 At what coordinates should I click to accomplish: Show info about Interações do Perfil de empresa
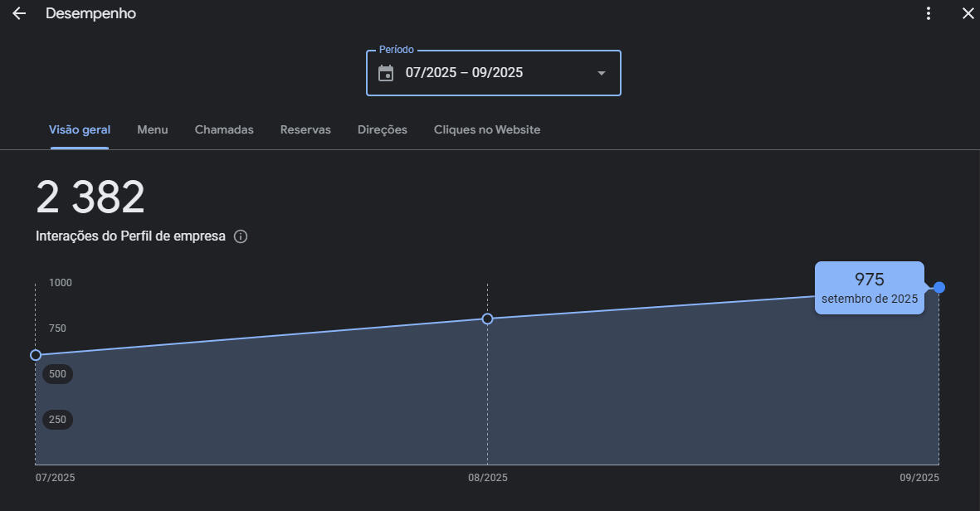click(241, 236)
